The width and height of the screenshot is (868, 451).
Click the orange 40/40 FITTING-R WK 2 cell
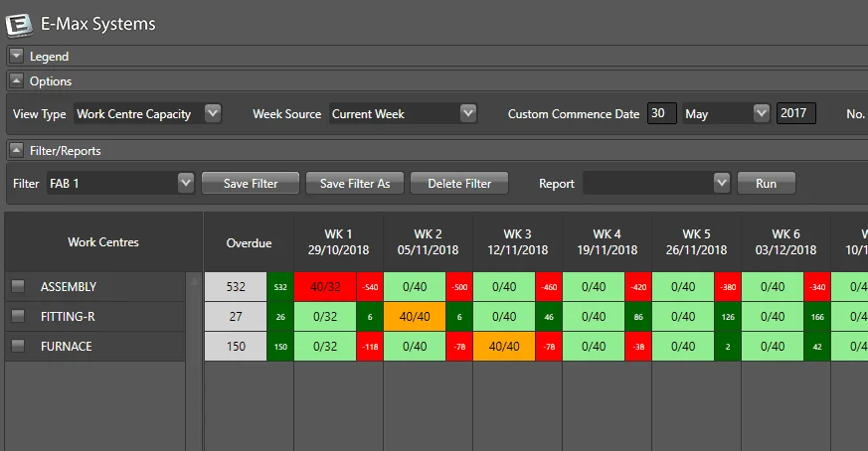tap(415, 317)
